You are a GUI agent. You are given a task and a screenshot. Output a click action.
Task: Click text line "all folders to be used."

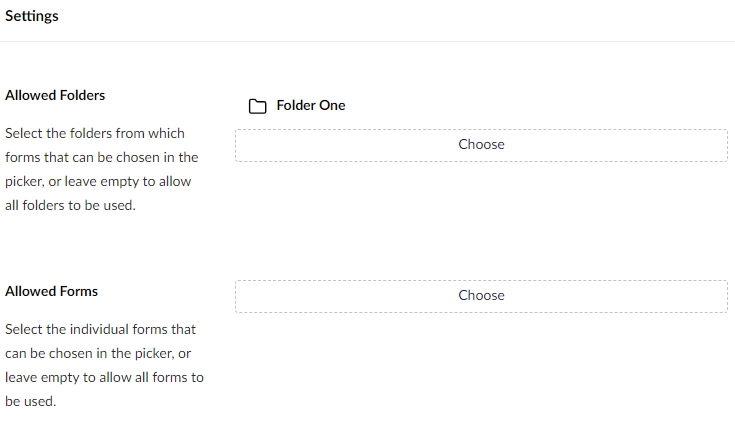(x=70, y=206)
